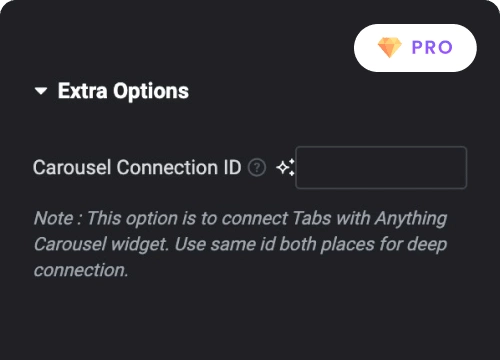
Task: Focus the Carousel Connection ID text field
Action: pos(381,168)
